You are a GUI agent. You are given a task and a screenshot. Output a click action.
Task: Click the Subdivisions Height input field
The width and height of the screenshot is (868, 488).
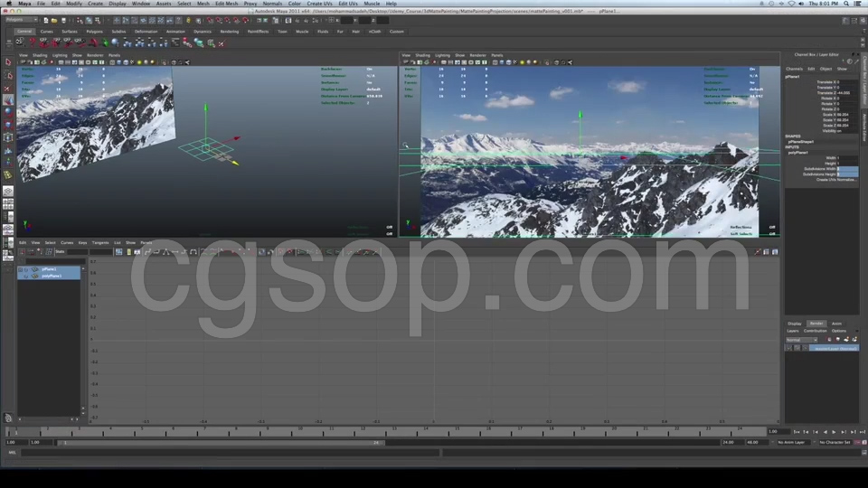click(847, 174)
